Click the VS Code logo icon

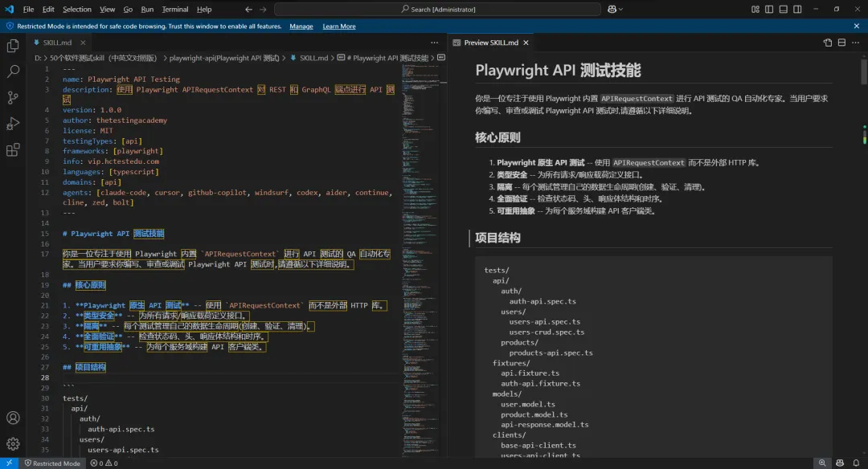[x=10, y=10]
